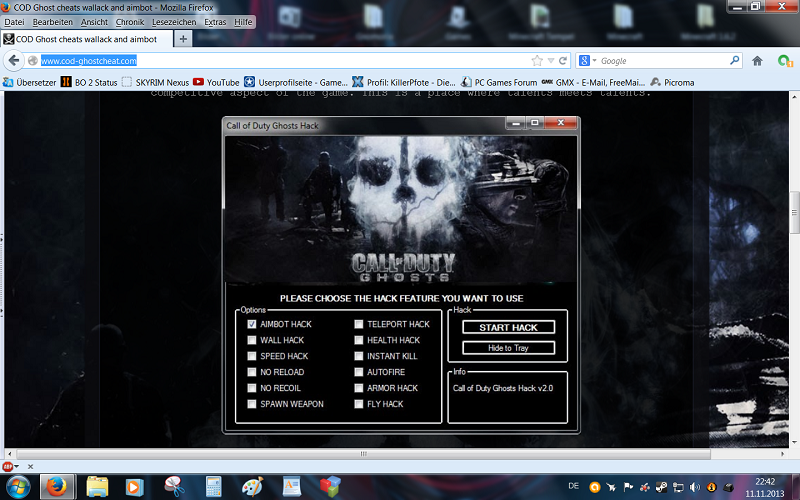This screenshot has height=500, width=800.
Task: Open the Profil: KillerPfote bookmark
Action: 404,82
